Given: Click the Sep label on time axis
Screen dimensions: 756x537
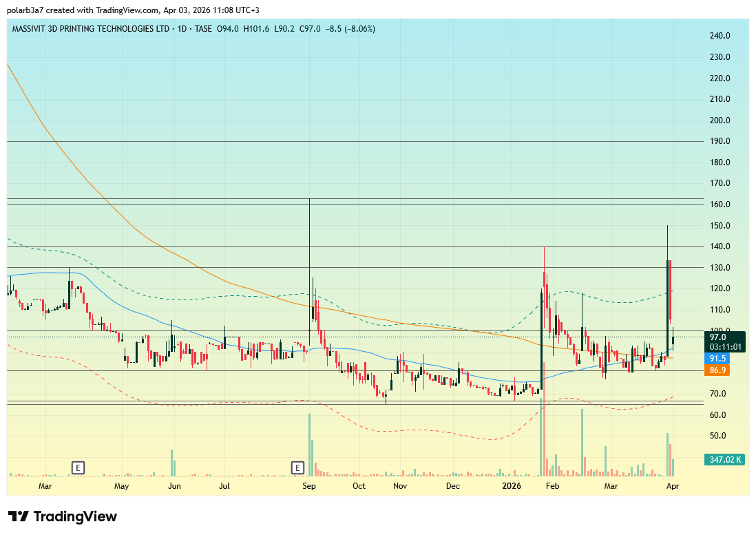Looking at the screenshot, I should [x=309, y=486].
